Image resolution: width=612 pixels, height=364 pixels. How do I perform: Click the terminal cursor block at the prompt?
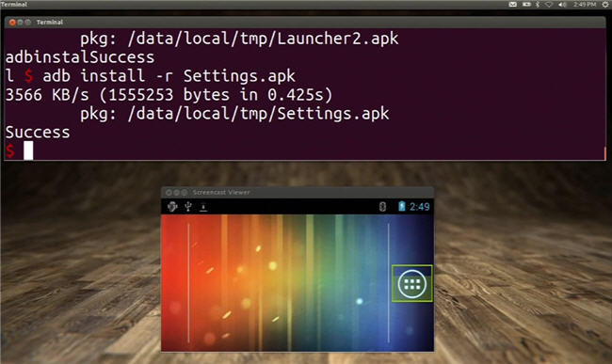coord(28,150)
